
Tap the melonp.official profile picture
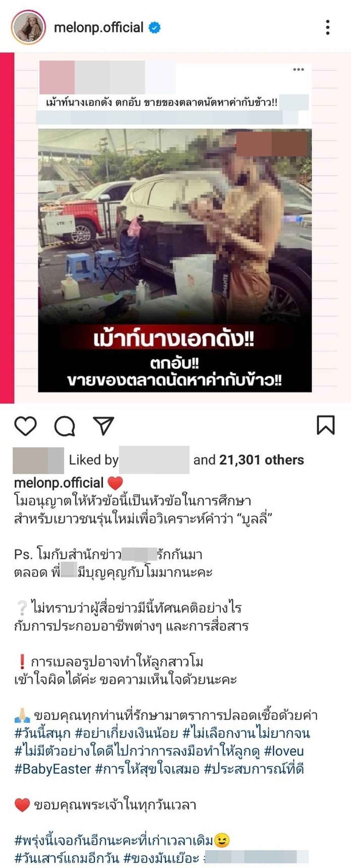tap(28, 27)
